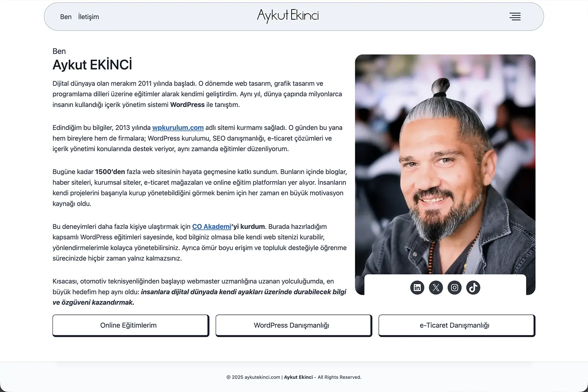Open the wpkurulum.com link
The width and height of the screenshot is (588, 392).
(178, 127)
